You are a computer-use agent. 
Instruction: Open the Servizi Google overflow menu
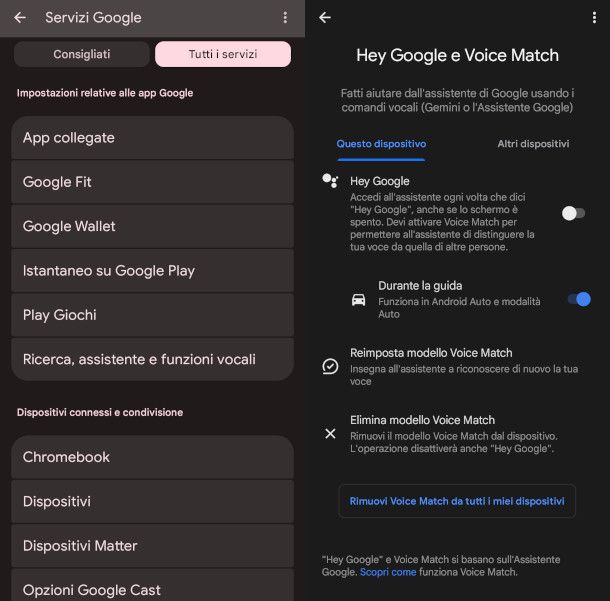click(285, 18)
